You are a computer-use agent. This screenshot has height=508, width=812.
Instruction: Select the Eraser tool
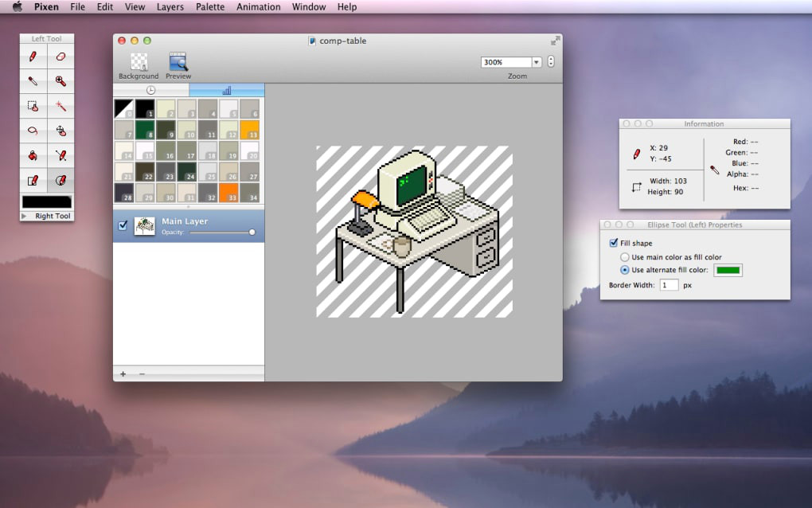point(61,57)
